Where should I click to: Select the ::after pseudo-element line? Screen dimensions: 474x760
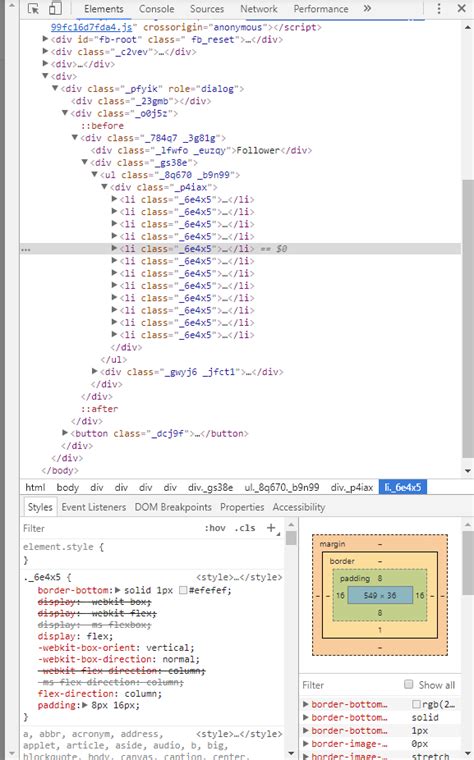coord(99,409)
